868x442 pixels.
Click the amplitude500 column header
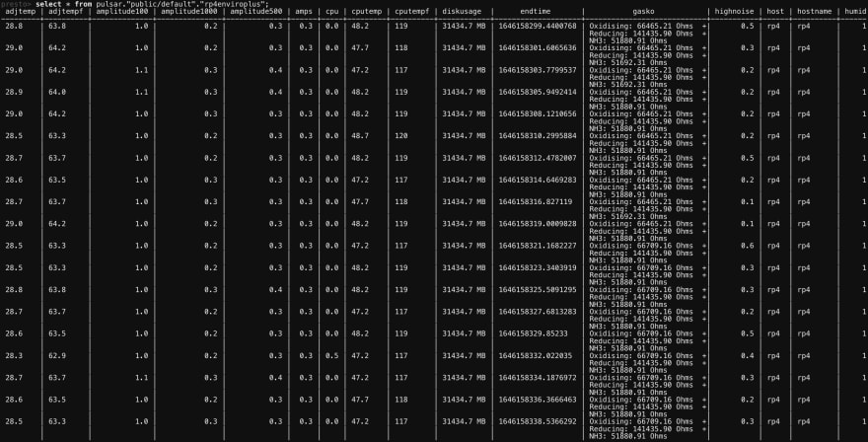coord(255,11)
